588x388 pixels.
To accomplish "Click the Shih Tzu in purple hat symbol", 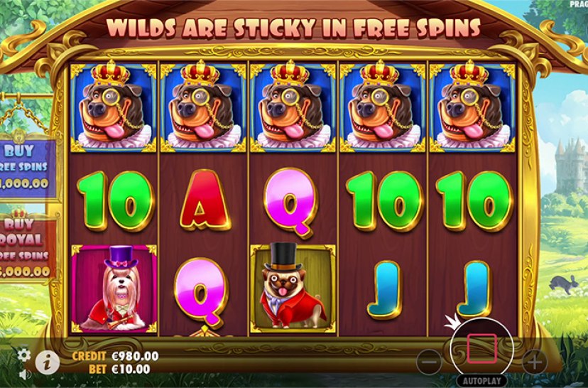I will pos(114,289).
